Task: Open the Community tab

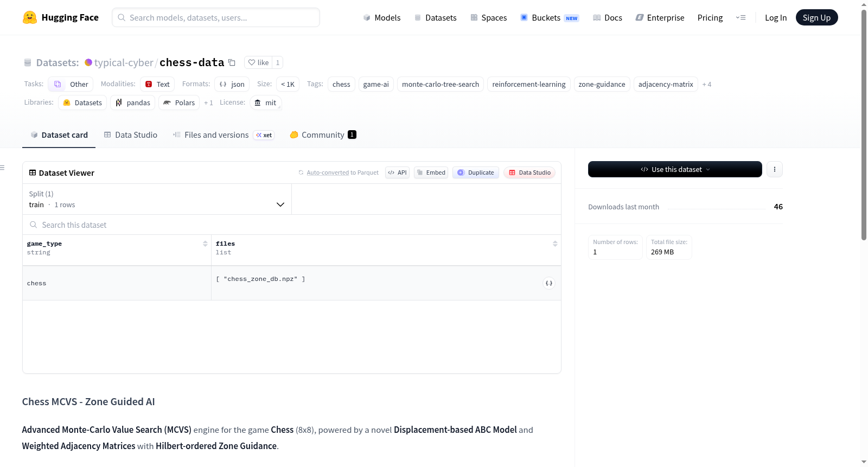Action: [323, 135]
